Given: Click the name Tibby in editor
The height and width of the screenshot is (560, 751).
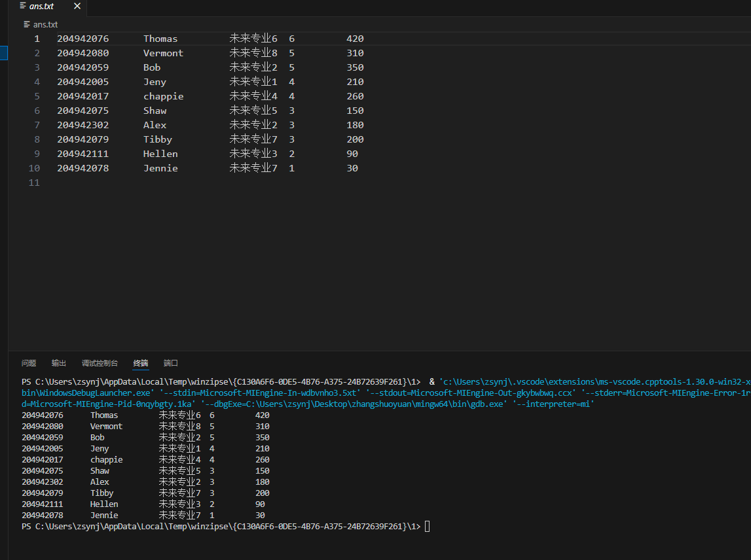Looking at the screenshot, I should tap(158, 139).
